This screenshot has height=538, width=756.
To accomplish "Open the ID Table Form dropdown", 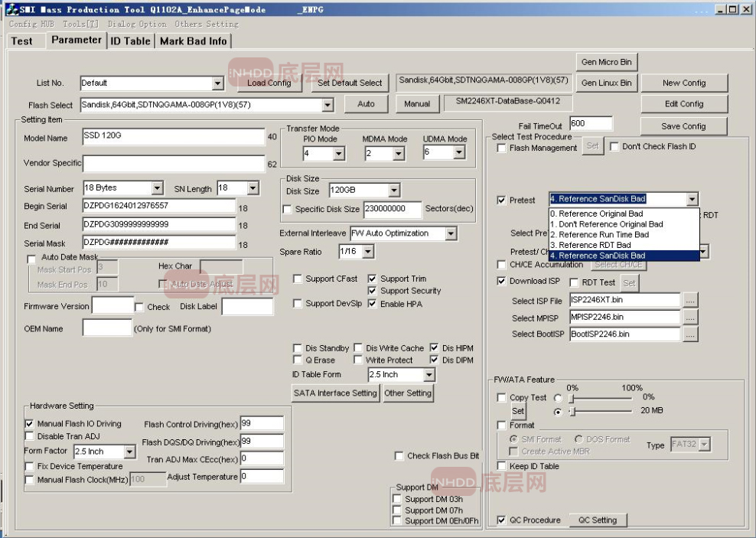I will [429, 374].
